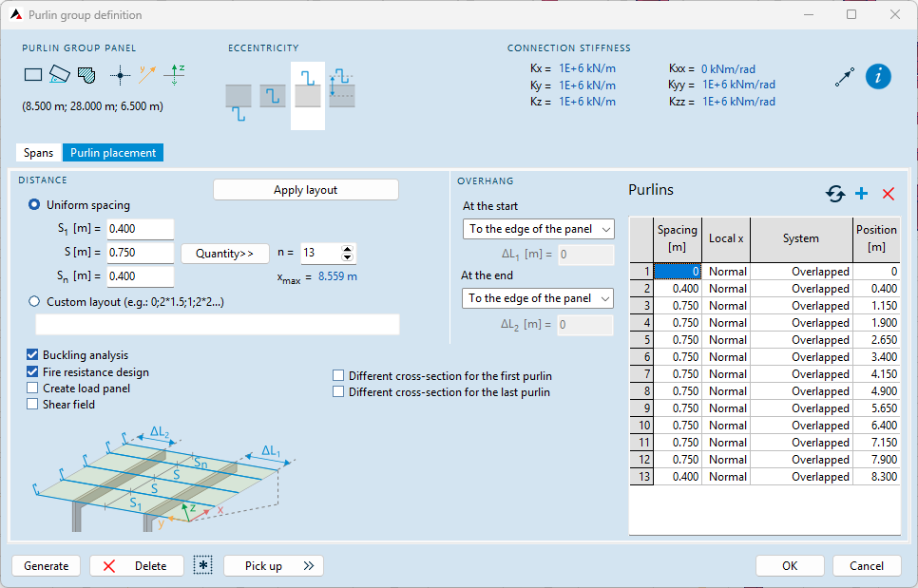Enable the Shear field checkbox
918x588 pixels.
[x=32, y=405]
